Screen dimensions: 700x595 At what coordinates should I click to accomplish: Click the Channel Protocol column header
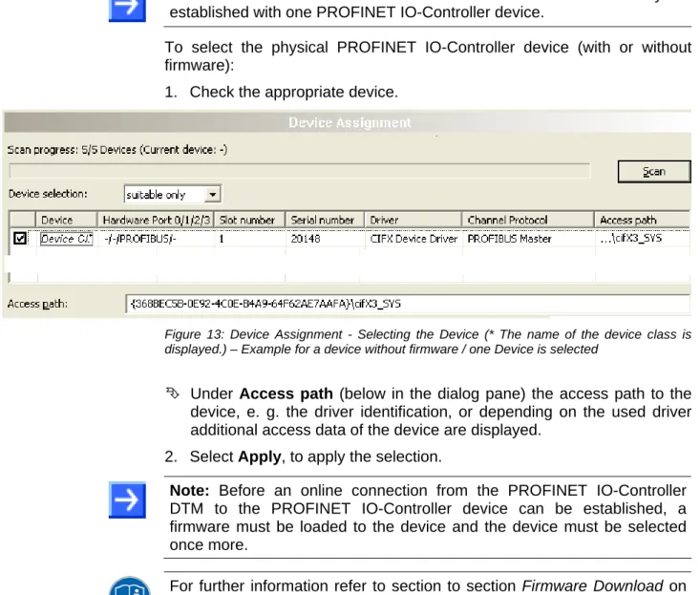tap(528, 220)
